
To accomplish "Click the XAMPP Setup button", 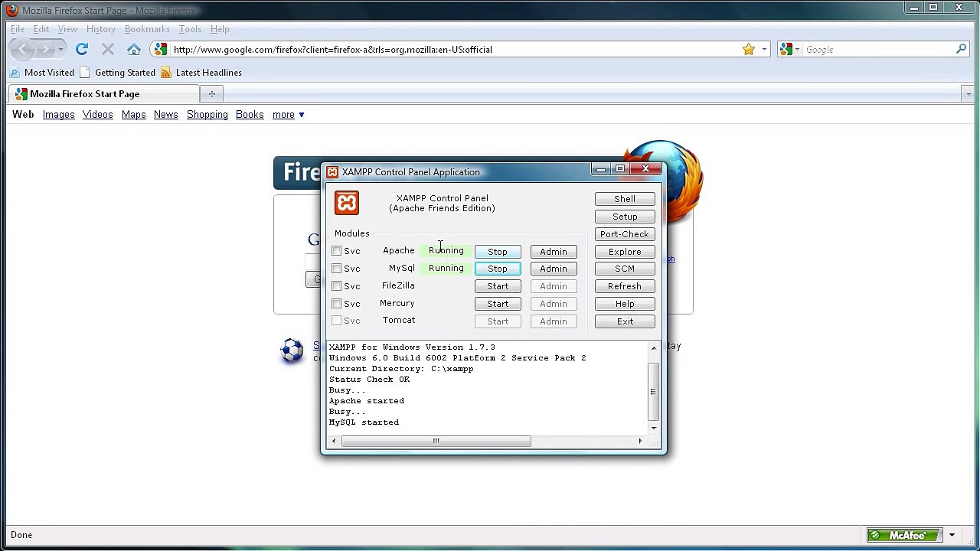I will click(625, 217).
